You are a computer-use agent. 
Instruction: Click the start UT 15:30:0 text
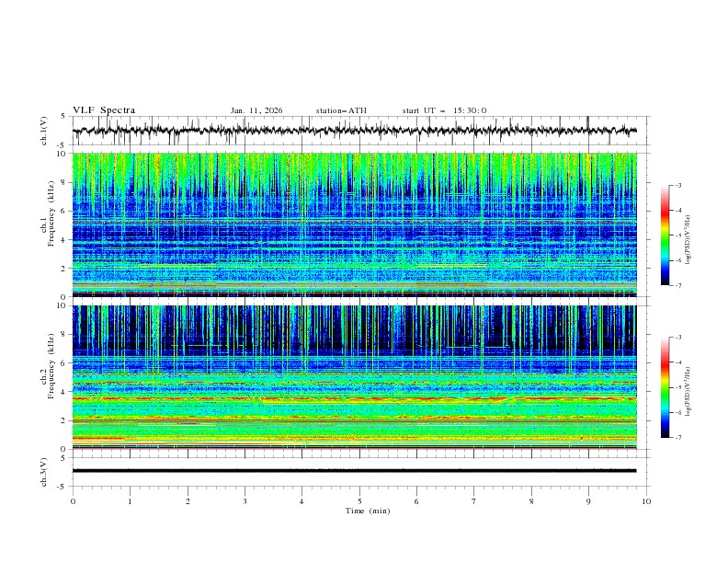click(x=444, y=110)
